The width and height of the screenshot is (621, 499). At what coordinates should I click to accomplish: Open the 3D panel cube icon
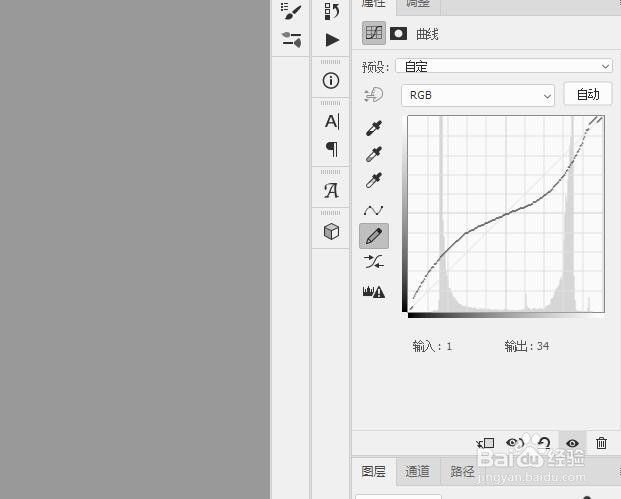[x=331, y=231]
